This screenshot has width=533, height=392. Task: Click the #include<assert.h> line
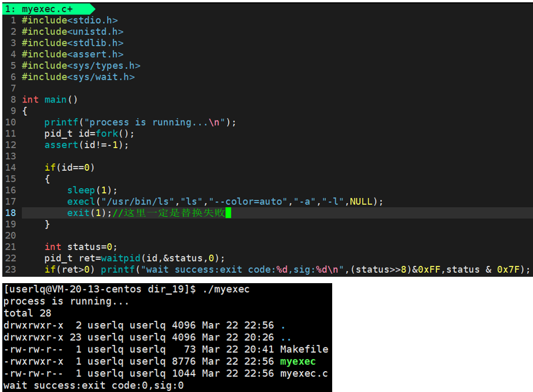click(72, 54)
